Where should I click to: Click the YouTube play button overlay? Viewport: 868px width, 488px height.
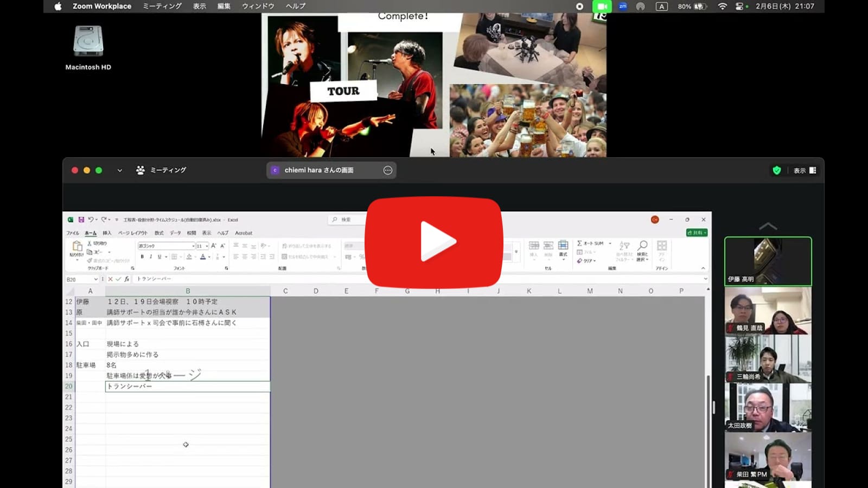[433, 242]
